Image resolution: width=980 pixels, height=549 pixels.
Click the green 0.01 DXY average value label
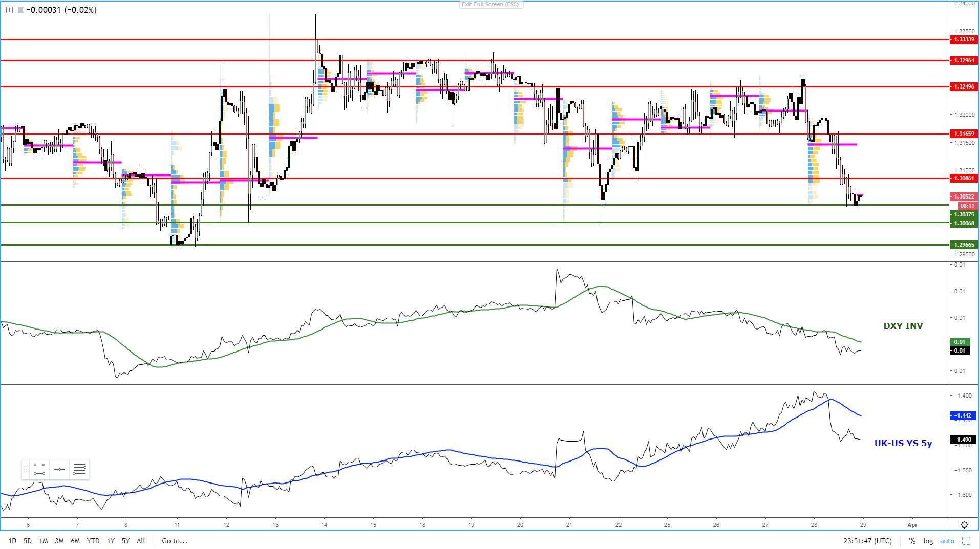pos(960,342)
